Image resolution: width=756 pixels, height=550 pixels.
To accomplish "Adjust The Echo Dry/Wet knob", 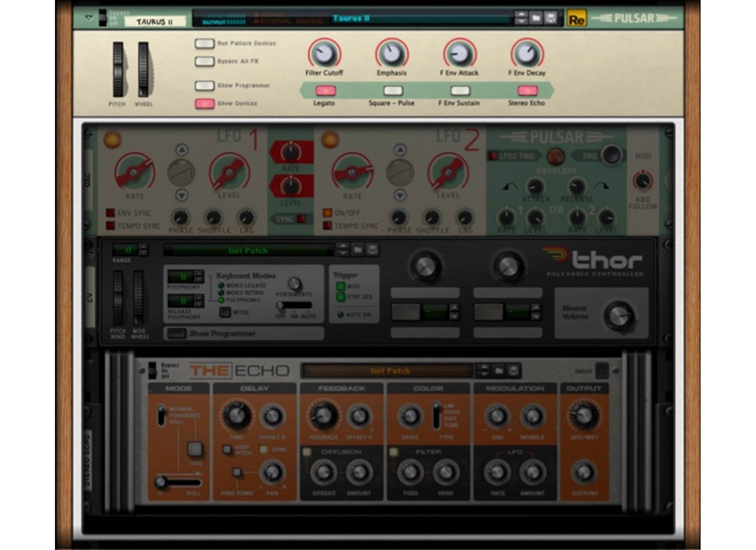I will [584, 416].
